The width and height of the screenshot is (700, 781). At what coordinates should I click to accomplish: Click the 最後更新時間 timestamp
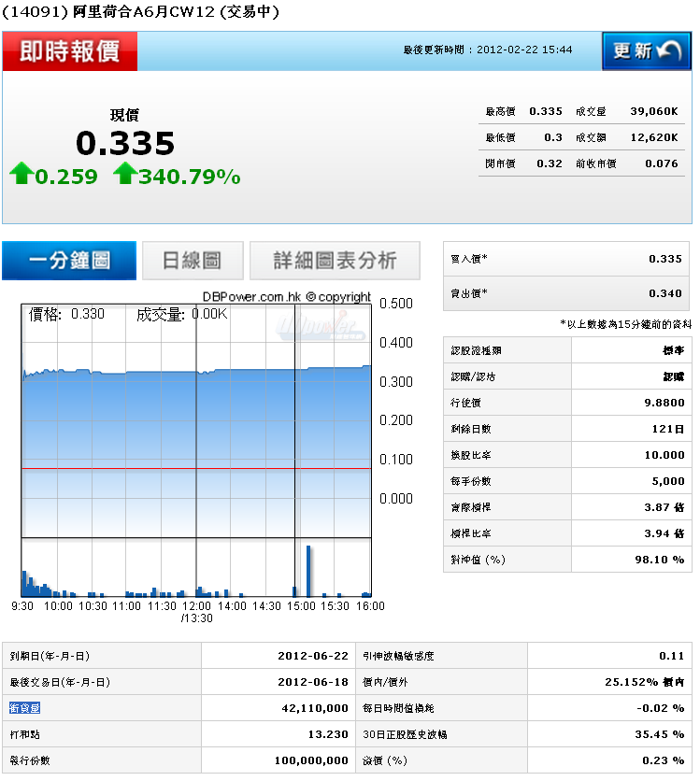pyautogui.click(x=488, y=50)
